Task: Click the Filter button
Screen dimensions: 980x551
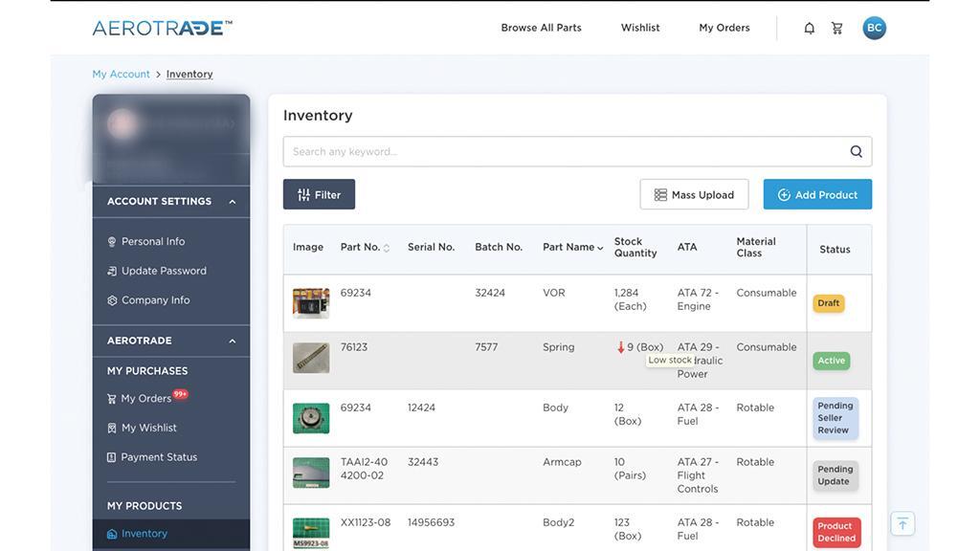Action: [319, 194]
